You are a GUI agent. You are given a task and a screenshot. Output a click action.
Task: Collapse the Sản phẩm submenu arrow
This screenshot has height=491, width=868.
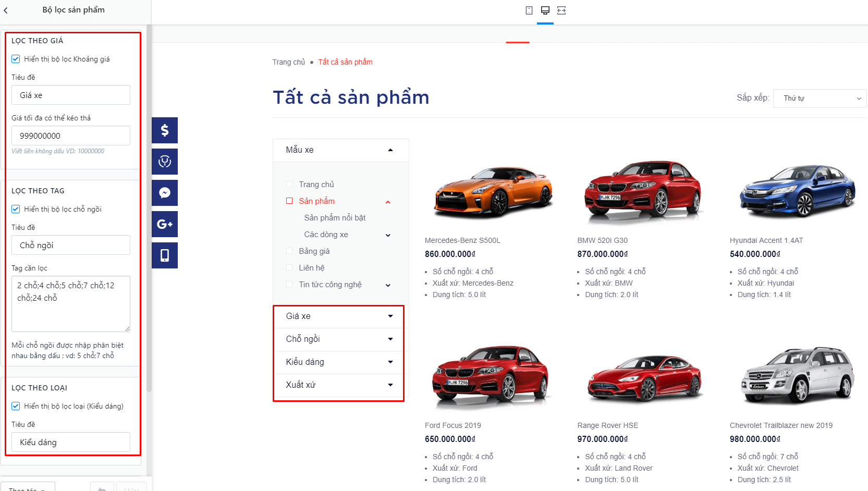pos(388,202)
